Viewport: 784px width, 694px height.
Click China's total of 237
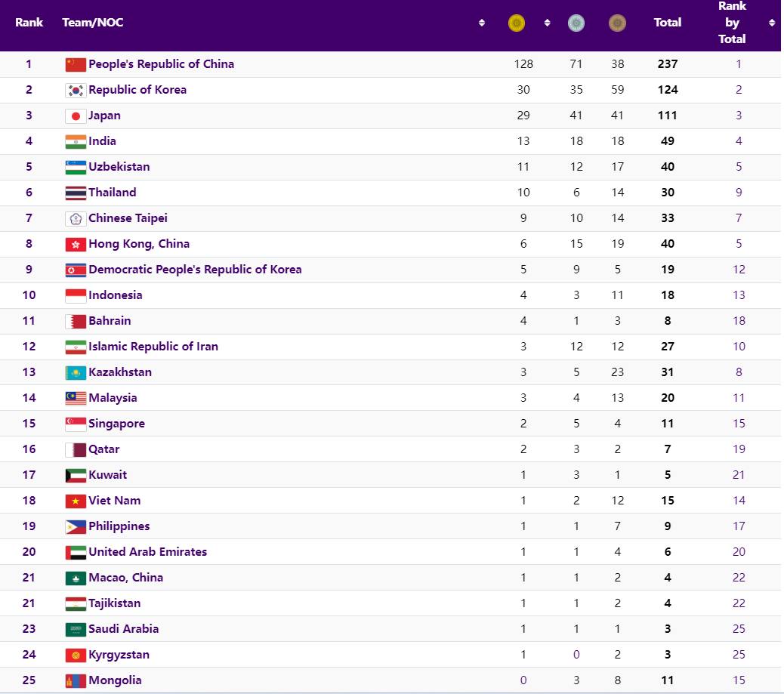pyautogui.click(x=668, y=64)
